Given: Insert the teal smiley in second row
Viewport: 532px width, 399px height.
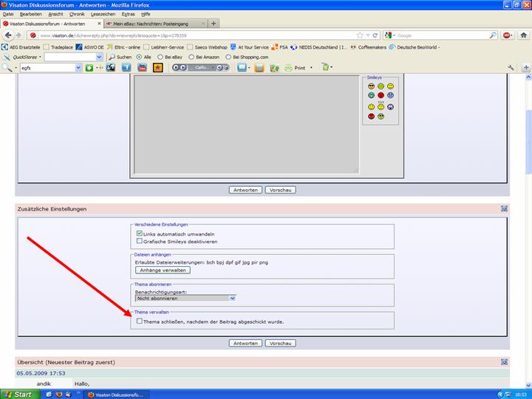Looking at the screenshot, I should [x=371, y=95].
